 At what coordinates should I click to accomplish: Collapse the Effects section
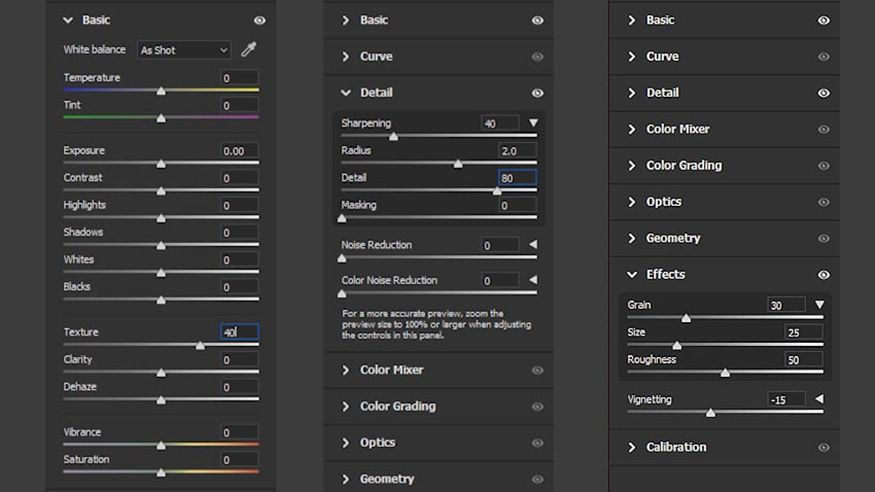[632, 274]
